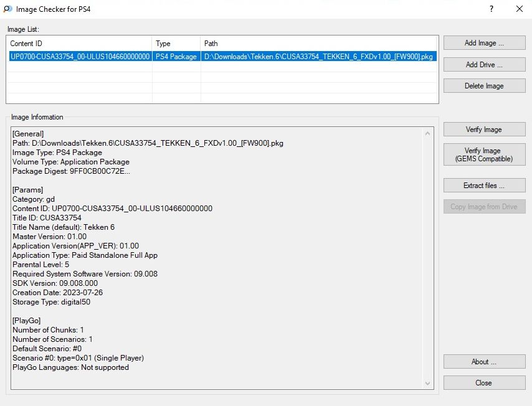Screen dimensions: 532x406
Task: Sort list by Content ID column header
Action: tap(79, 44)
